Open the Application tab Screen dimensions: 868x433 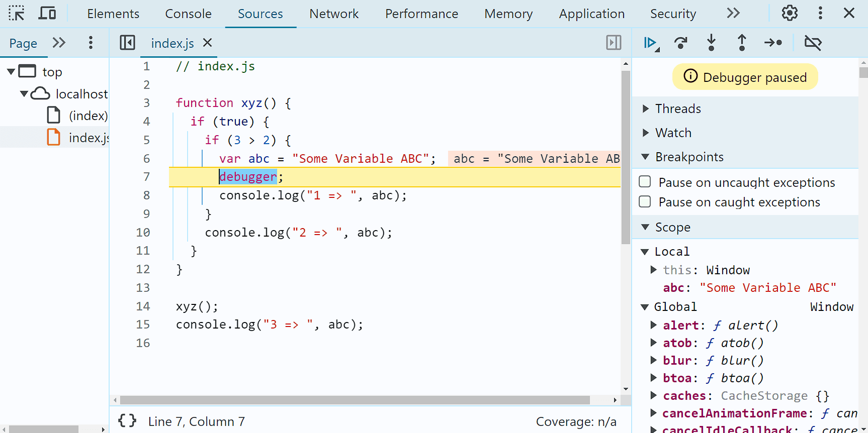[591, 14]
